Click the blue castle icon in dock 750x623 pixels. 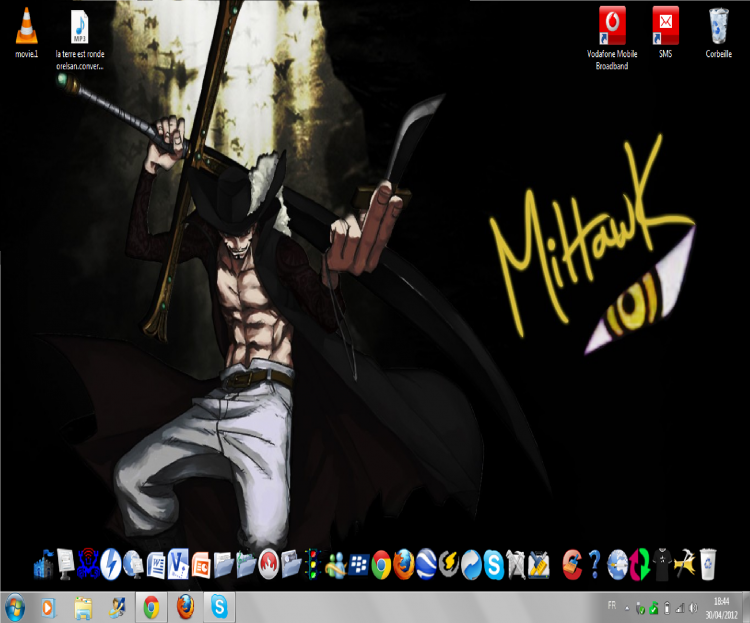44,564
